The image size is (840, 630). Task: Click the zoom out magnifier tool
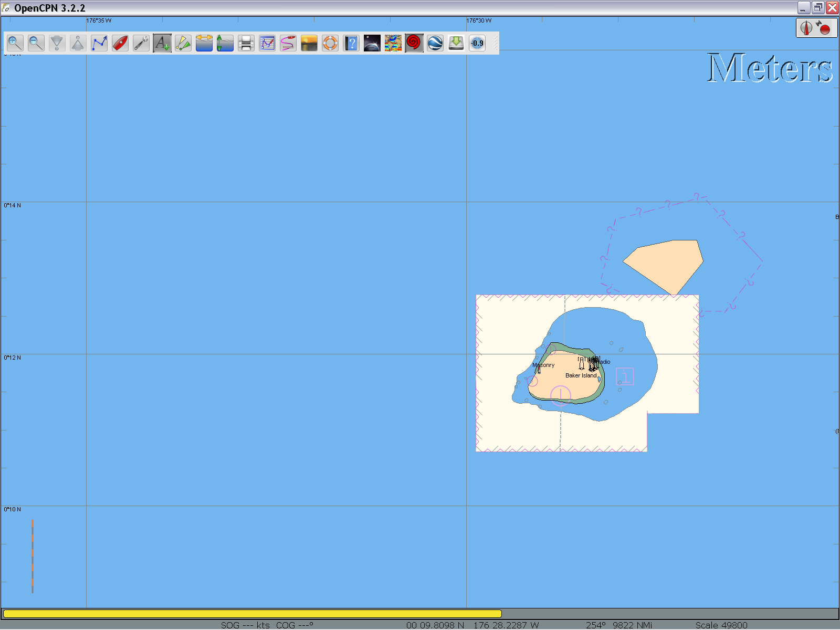point(36,43)
